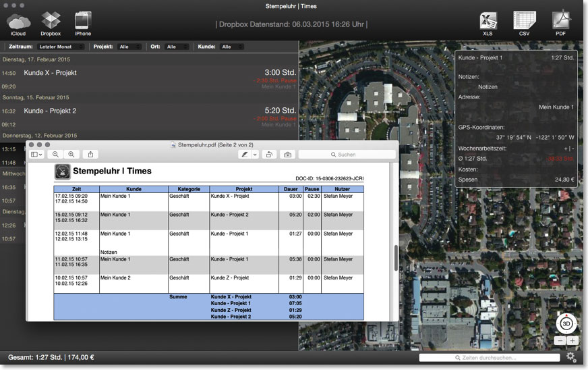Click the Donnerstag, 12. Februar 2015 header
Screen dimensions: 588x370
click(39, 135)
